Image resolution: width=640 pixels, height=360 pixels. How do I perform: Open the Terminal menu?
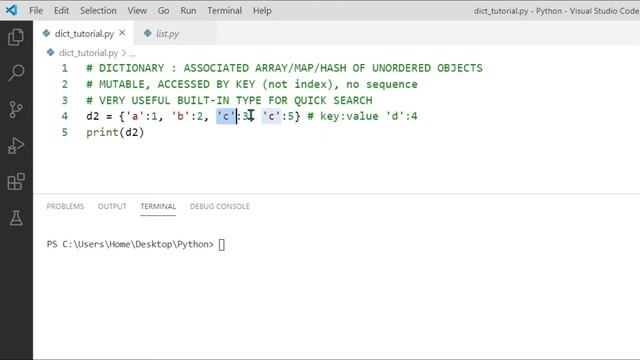[224, 11]
